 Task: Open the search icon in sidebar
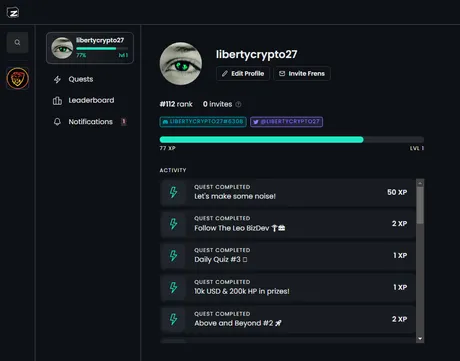click(x=17, y=43)
